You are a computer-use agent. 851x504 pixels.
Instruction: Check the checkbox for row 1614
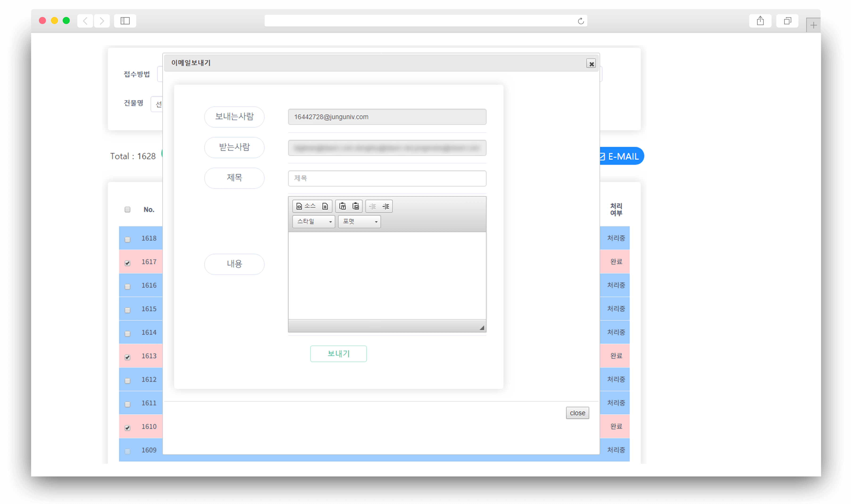point(127,333)
